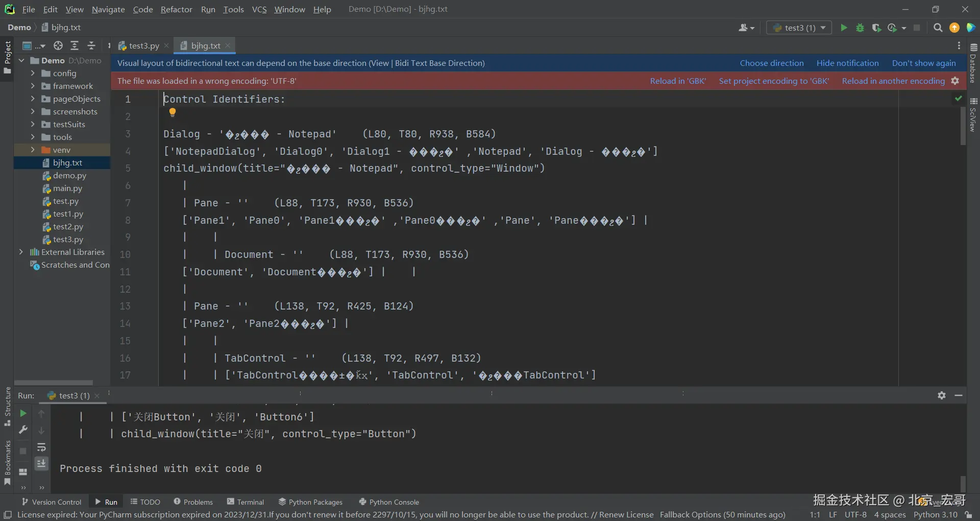Open the Terminal tool tab
Screen dimensions: 980x521
click(x=246, y=502)
